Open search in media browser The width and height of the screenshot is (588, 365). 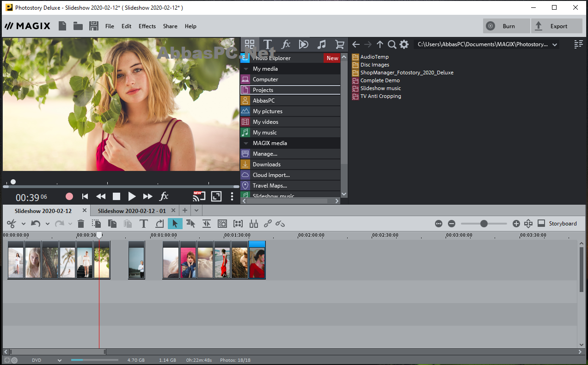pos(392,44)
